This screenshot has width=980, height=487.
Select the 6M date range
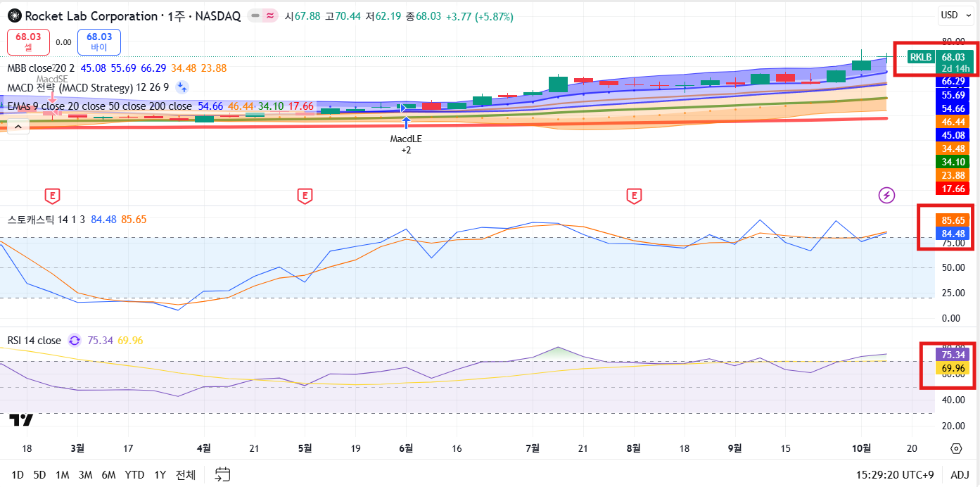tap(108, 475)
